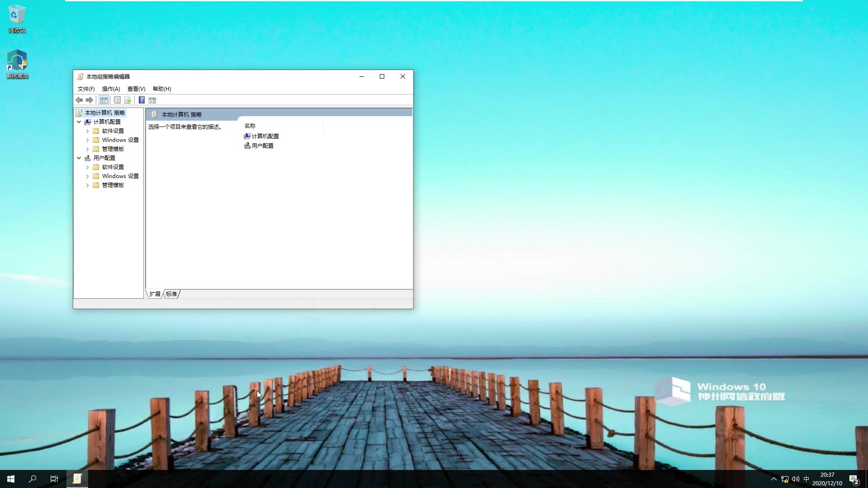This screenshot has width=868, height=488.
Task: Click the Back arrow toolbar icon
Action: tap(79, 100)
